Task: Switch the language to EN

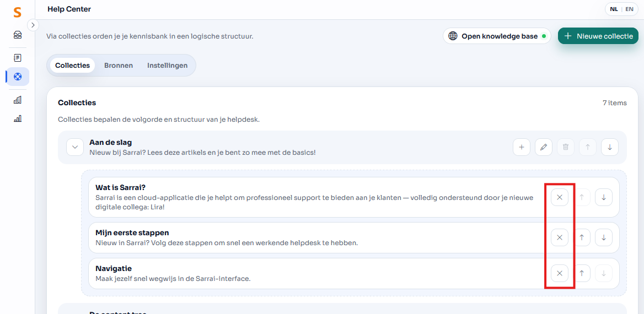Action: (x=629, y=9)
